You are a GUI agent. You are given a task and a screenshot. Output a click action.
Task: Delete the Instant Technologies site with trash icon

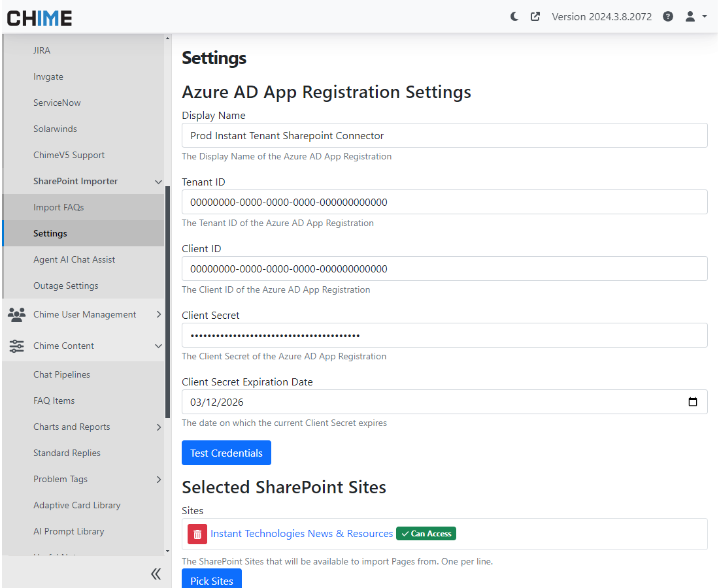[x=197, y=534]
